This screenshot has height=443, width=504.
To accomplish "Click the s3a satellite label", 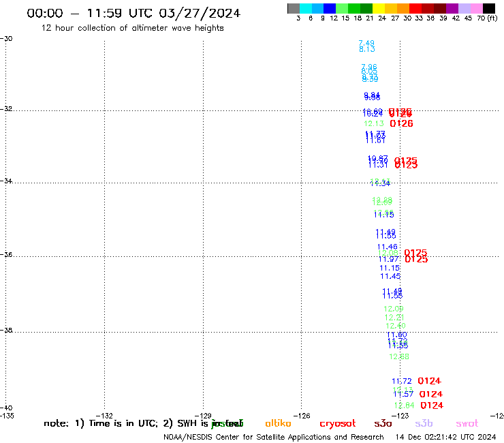I will [x=383, y=423].
